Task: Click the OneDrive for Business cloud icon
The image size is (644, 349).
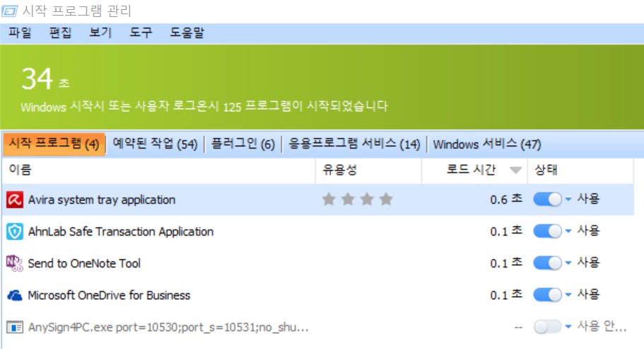Action: pos(14,295)
